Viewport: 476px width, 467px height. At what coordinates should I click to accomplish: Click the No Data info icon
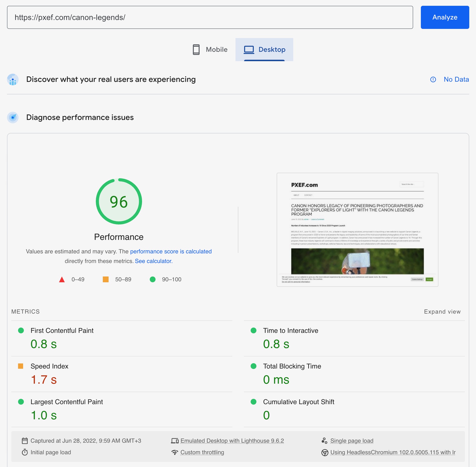click(433, 79)
